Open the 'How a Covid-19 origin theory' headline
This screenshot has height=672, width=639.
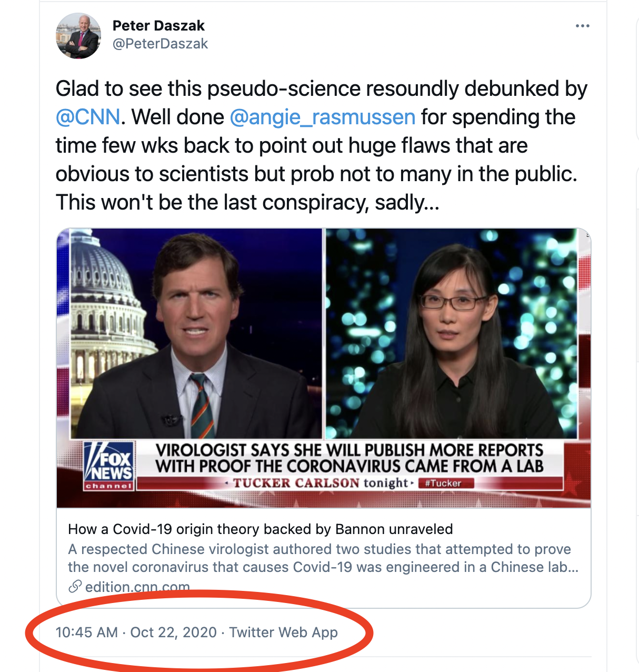(x=261, y=529)
